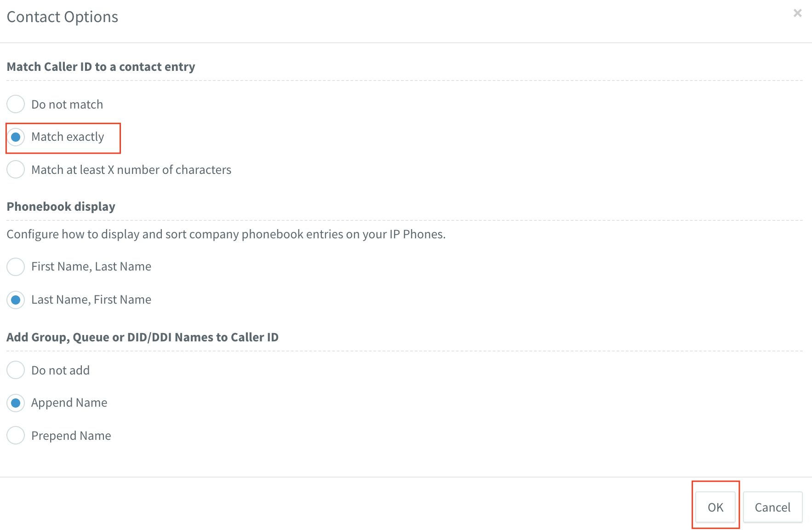Click the Match at least X characters label
The width and height of the screenshot is (812, 530).
pos(131,170)
